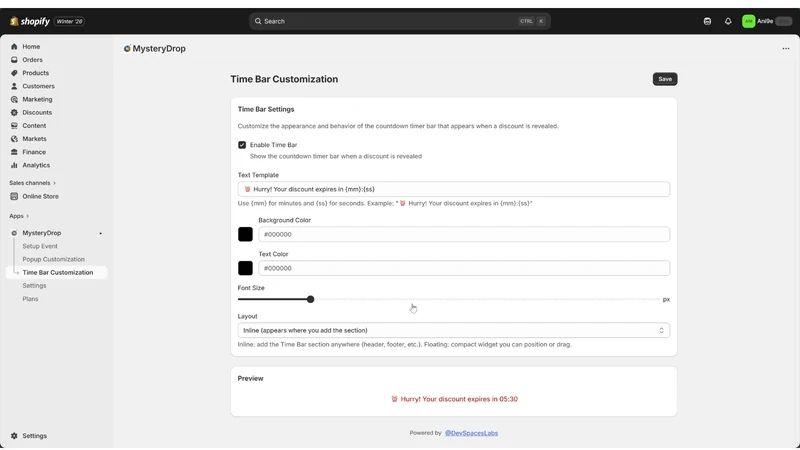Click the Text Template input field
Screen dimensions: 800x450
(454, 189)
